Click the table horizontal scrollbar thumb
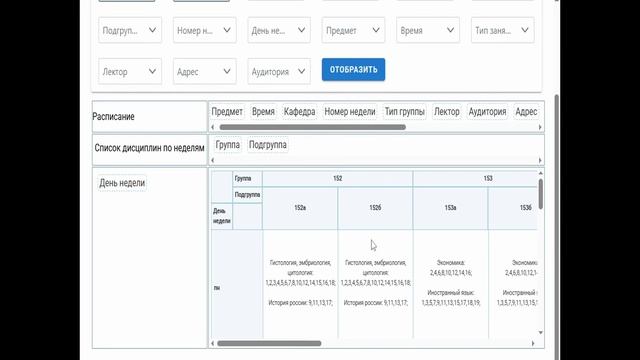Image resolution: width=640 pixels, height=360 pixels. point(269,343)
